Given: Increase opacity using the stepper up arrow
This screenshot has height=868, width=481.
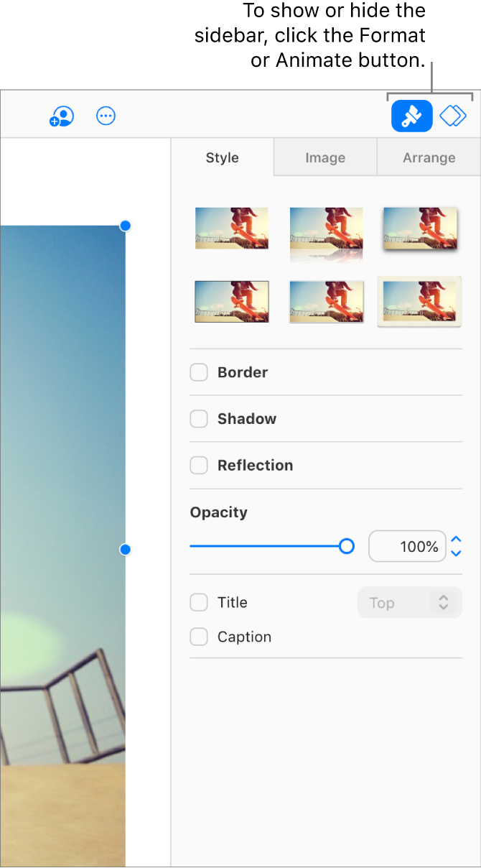Looking at the screenshot, I should click(x=455, y=541).
